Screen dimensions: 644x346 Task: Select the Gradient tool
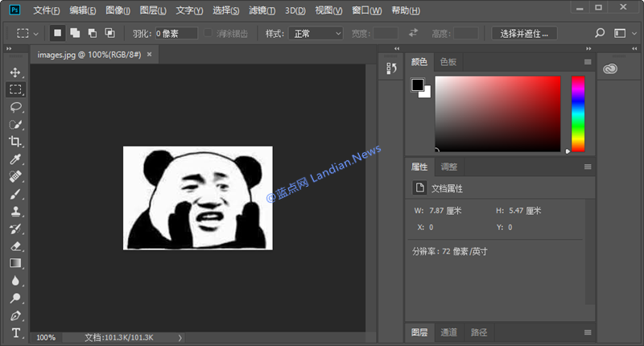click(15, 263)
